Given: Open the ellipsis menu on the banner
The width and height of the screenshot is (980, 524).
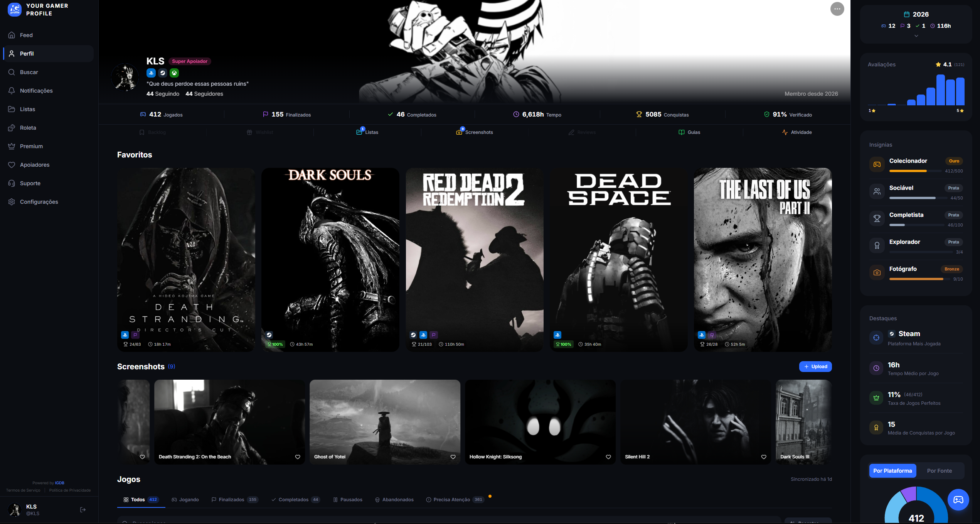Looking at the screenshot, I should pos(837,9).
